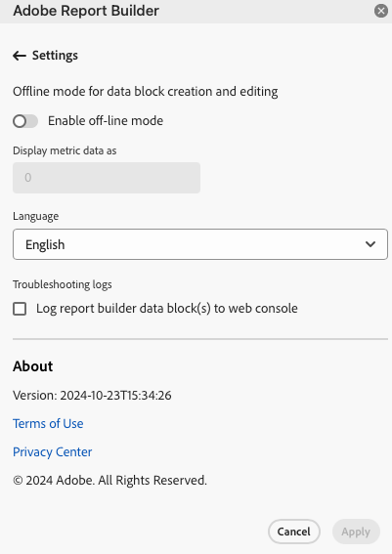The height and width of the screenshot is (554, 392).
Task: Click the Adobe Report Builder title
Action: (x=86, y=11)
